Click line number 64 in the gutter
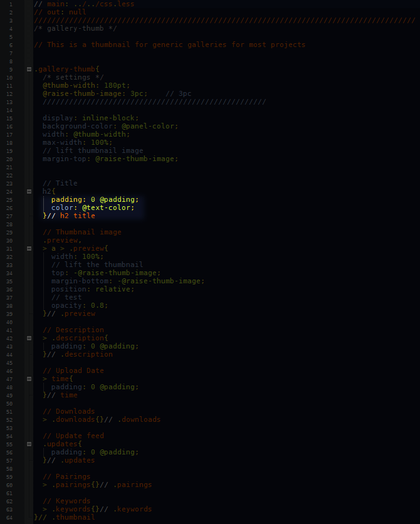 11,518
